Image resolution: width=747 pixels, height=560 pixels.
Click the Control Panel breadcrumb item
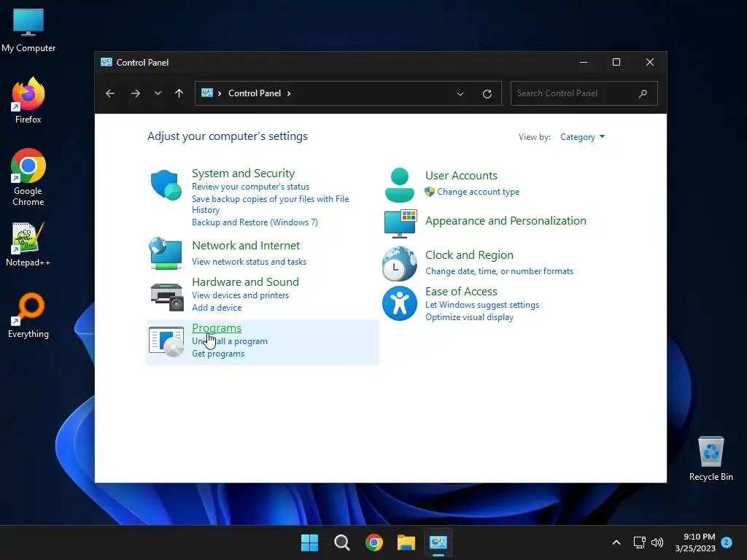[255, 93]
